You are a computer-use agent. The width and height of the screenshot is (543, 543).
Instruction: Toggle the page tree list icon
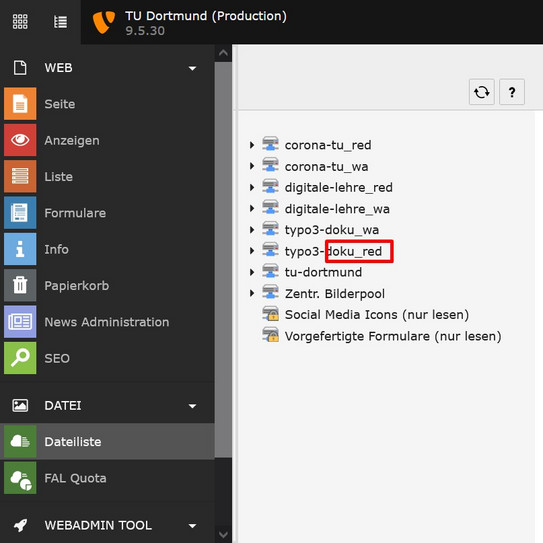pos(61,22)
